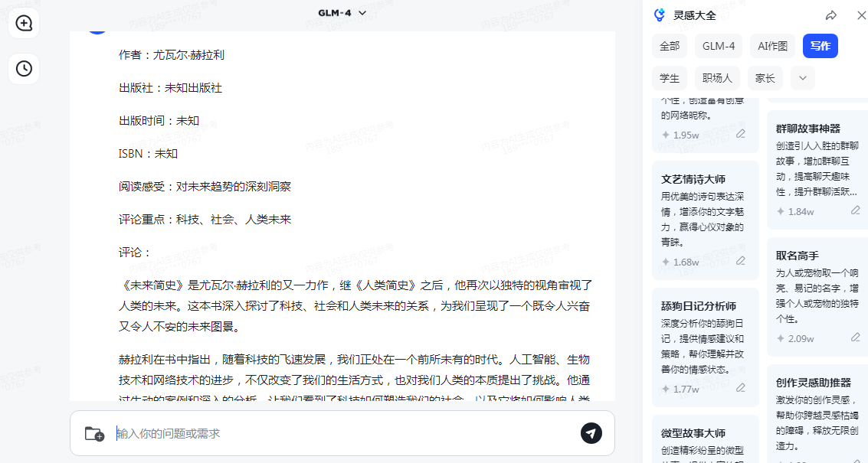Screen dimensions: 868x463
Task: Click the 评论： heading line
Action: [135, 253]
